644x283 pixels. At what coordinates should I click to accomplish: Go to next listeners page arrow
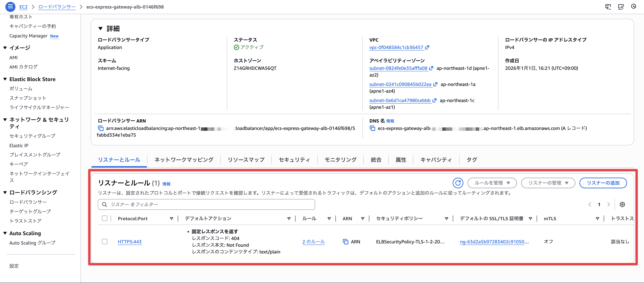click(608, 204)
